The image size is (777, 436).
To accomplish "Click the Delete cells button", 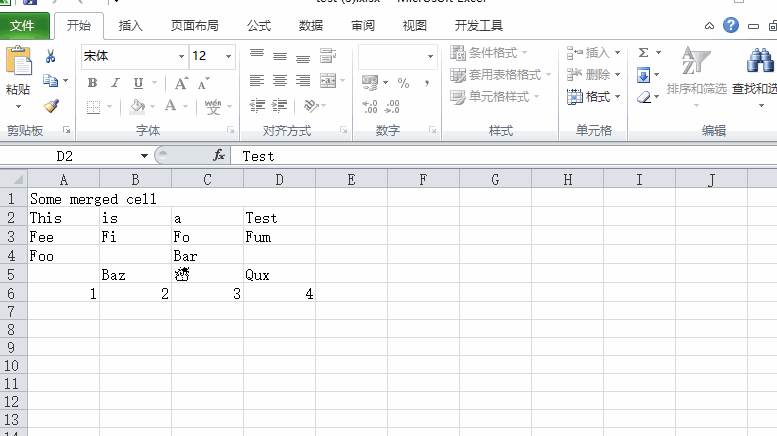I will (594, 75).
